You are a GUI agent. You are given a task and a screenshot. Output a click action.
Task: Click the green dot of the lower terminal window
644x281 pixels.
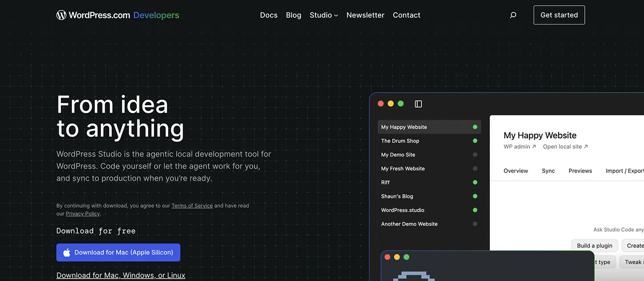tap(407, 257)
